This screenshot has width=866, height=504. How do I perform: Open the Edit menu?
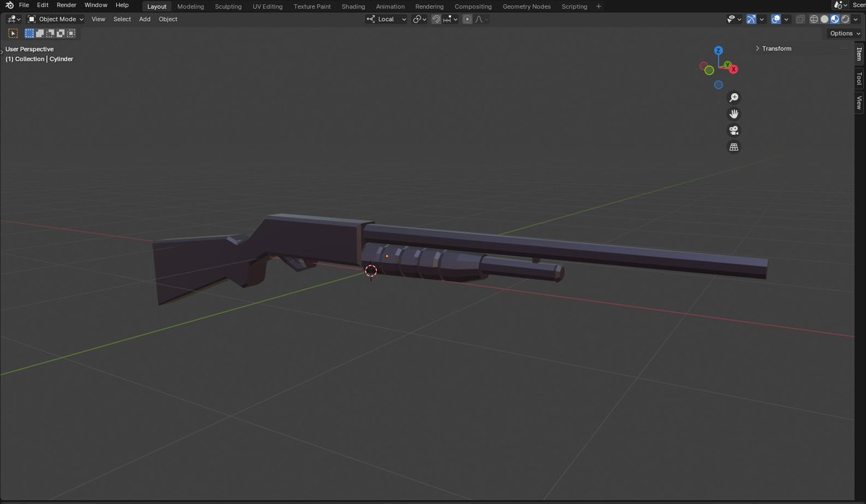(43, 5)
